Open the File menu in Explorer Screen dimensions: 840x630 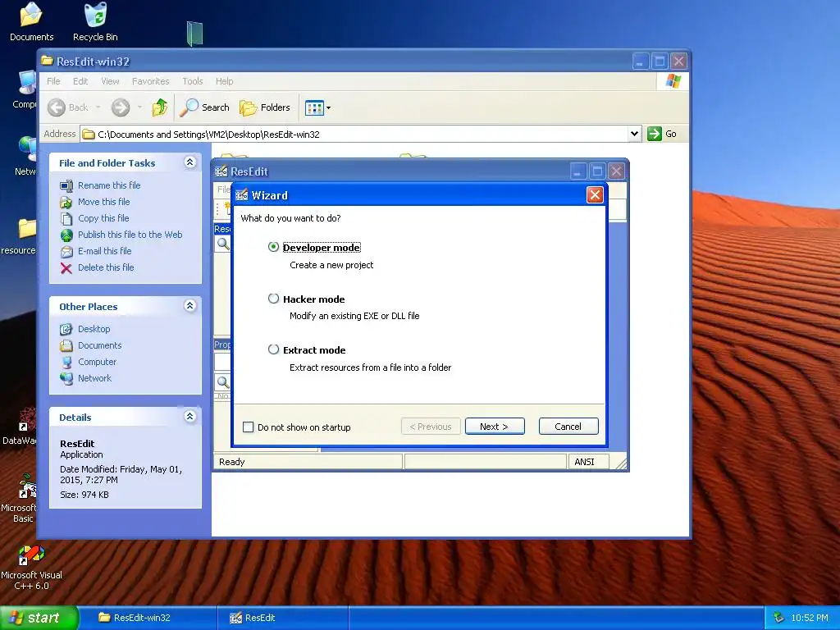pyautogui.click(x=53, y=81)
